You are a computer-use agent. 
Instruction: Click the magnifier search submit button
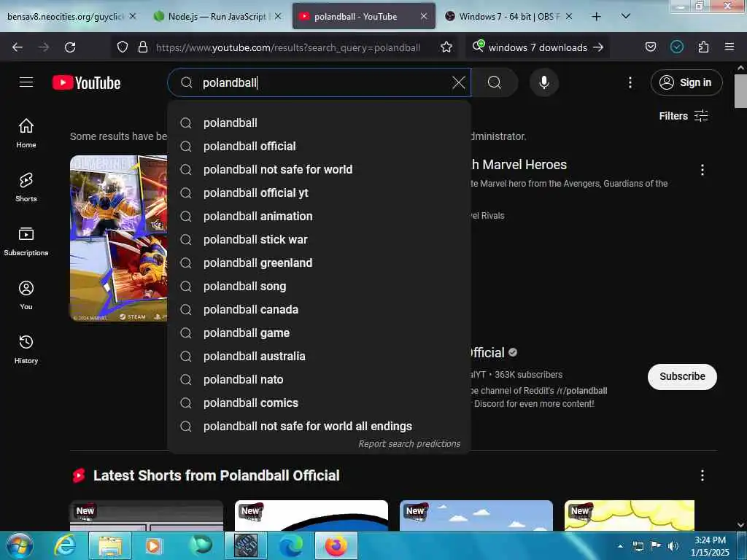pos(495,82)
